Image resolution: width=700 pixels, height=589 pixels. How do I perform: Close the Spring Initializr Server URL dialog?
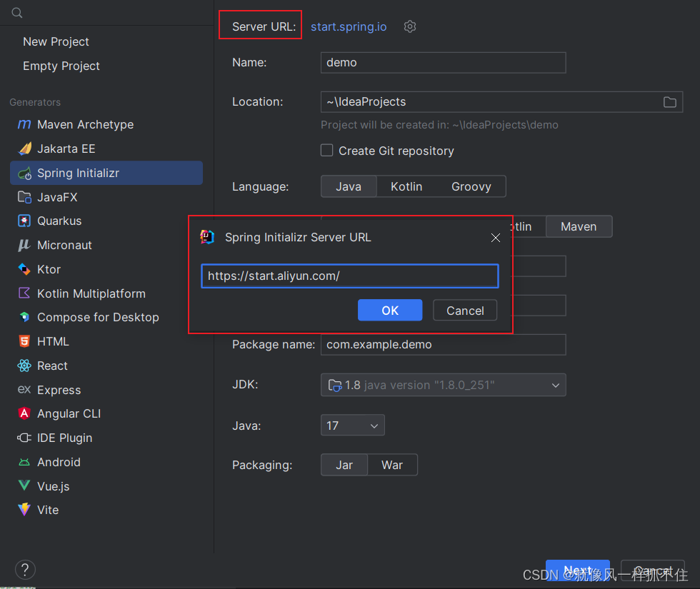coord(496,238)
